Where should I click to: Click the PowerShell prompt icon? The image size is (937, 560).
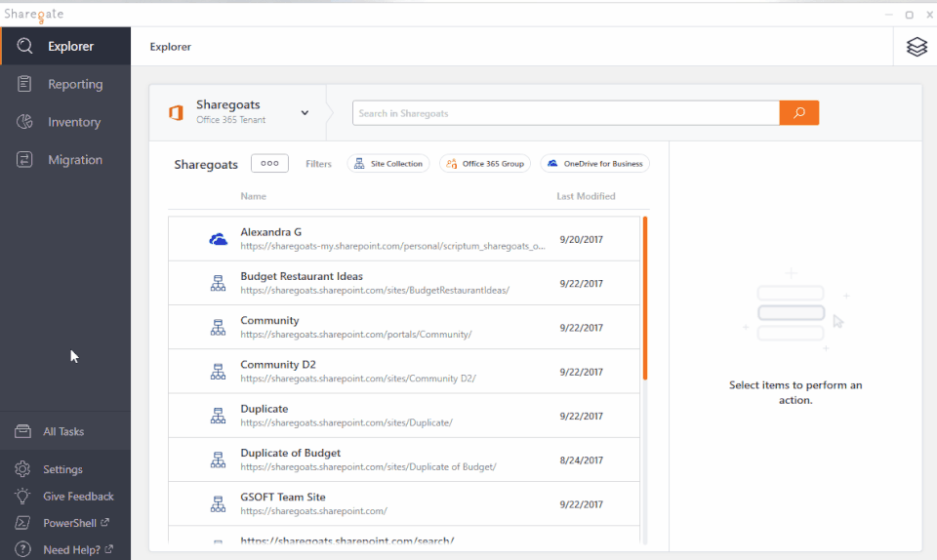click(22, 523)
